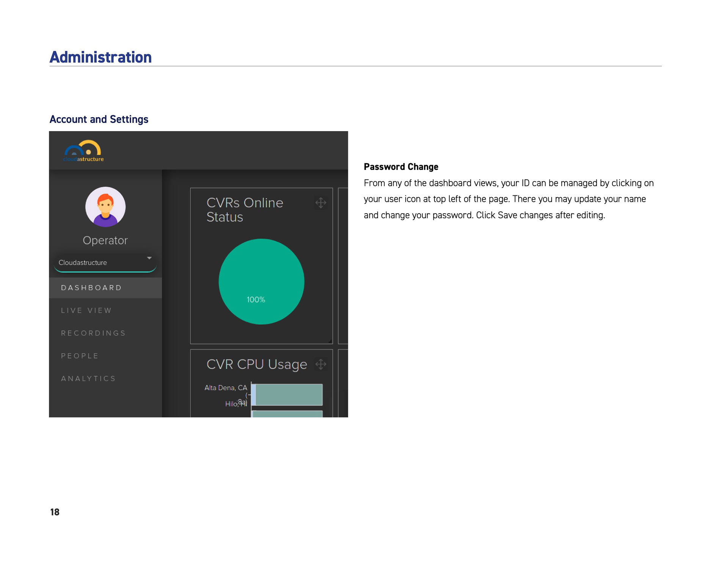Click the move handle on CVR CPU Usage
The height and width of the screenshot is (563, 728).
tap(321, 364)
